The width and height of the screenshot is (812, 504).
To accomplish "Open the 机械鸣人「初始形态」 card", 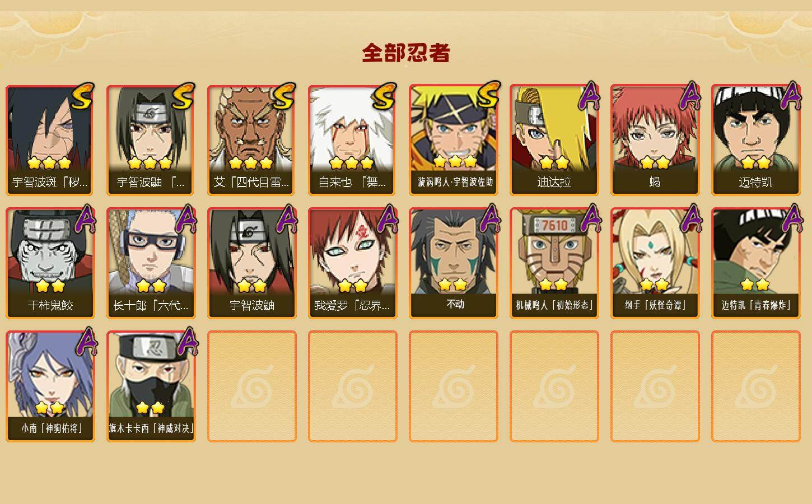I will click(x=554, y=263).
